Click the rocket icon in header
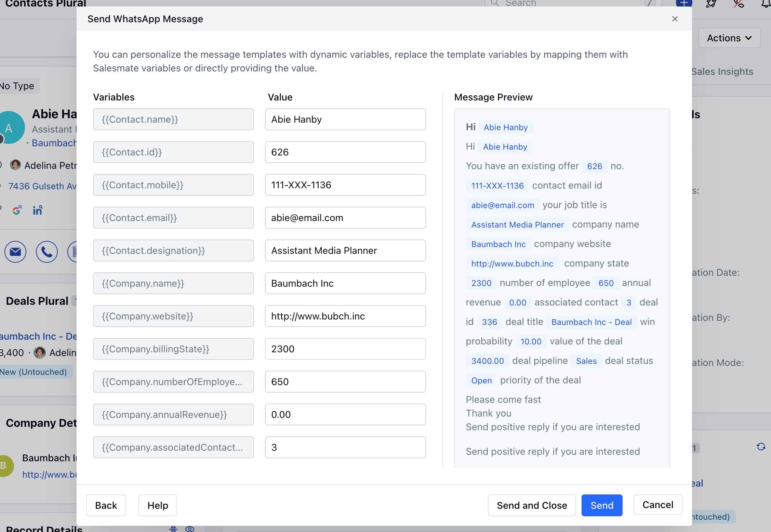Screen dimensions: 771x532 tap(711, 3)
